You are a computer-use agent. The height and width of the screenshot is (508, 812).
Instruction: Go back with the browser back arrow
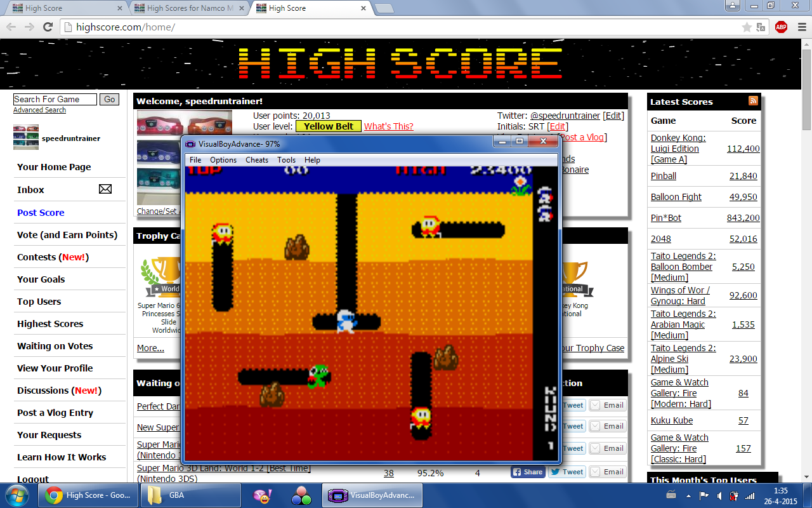(x=11, y=27)
